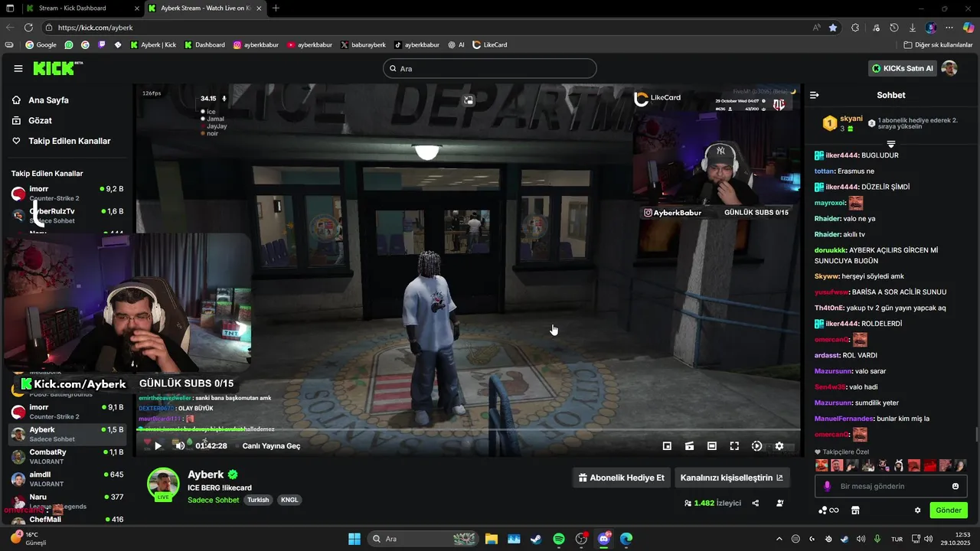
Task: Click the KNGL tag
Action: coord(289,500)
